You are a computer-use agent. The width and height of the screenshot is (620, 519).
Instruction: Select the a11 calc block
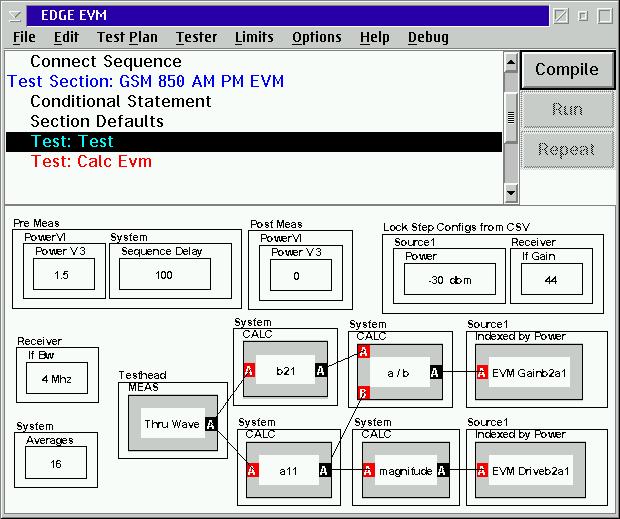[289, 470]
